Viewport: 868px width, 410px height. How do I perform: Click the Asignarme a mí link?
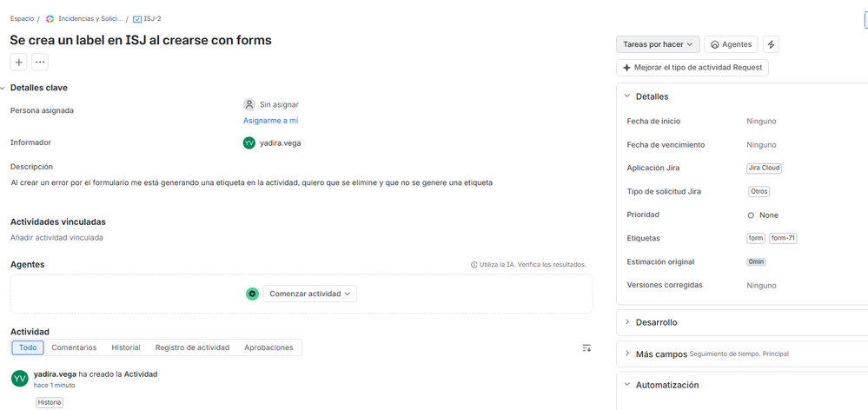tap(271, 121)
